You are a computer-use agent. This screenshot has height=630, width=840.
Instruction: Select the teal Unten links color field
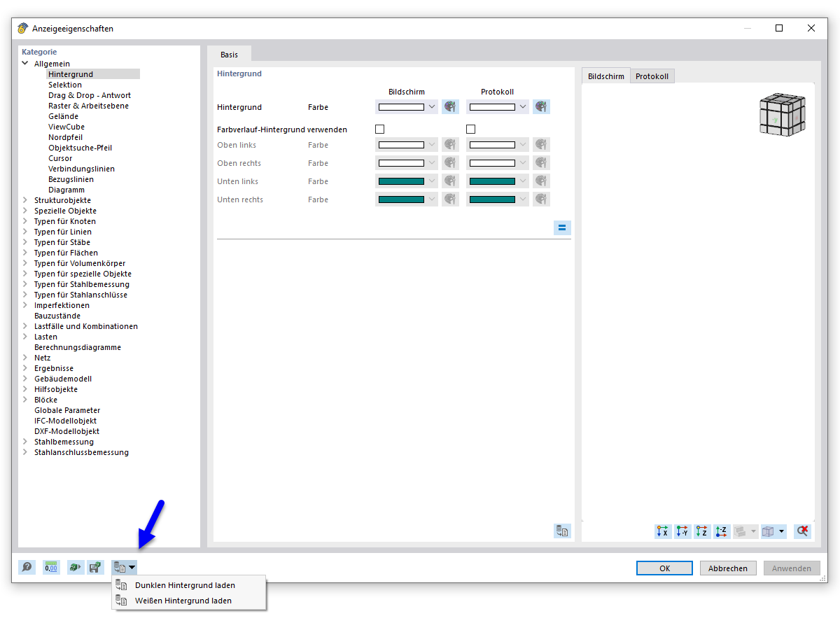point(402,181)
